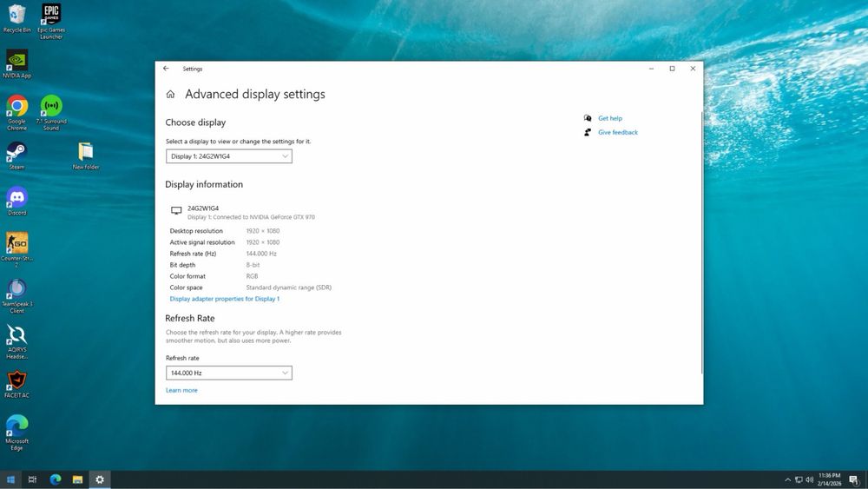Open the NVIDIA App desktop shortcut
Image resolution: width=868 pixels, height=489 pixels.
[17, 63]
